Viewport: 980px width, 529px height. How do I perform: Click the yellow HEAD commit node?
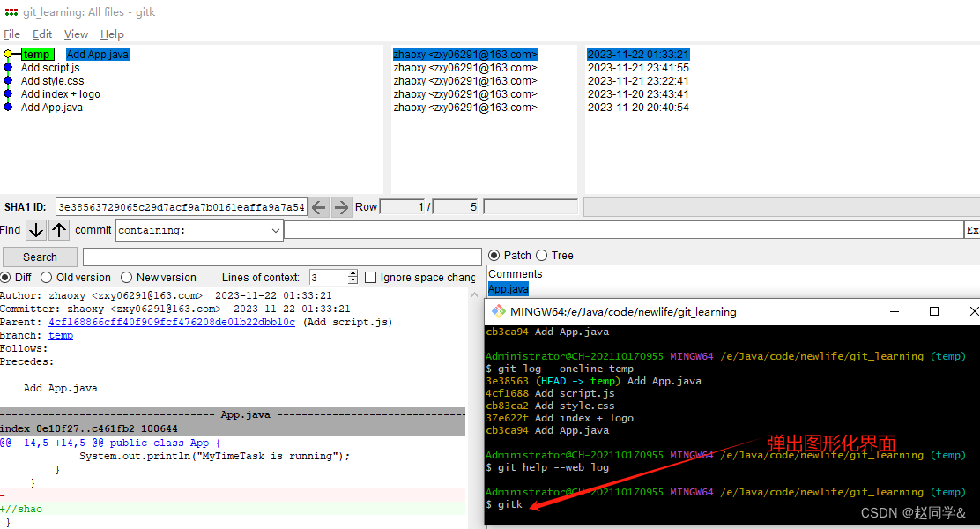click(8, 55)
